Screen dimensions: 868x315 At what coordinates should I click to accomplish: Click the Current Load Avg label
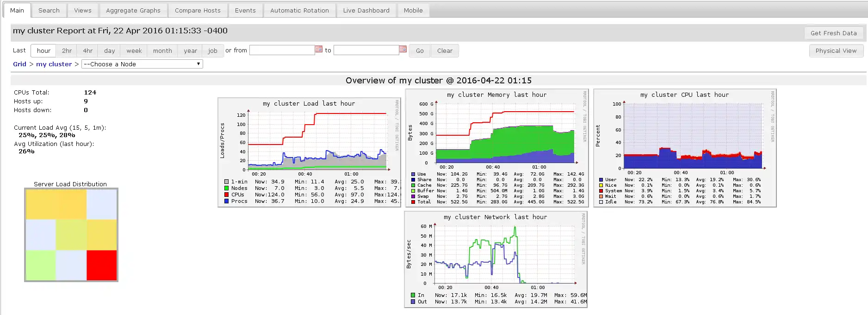click(60, 127)
